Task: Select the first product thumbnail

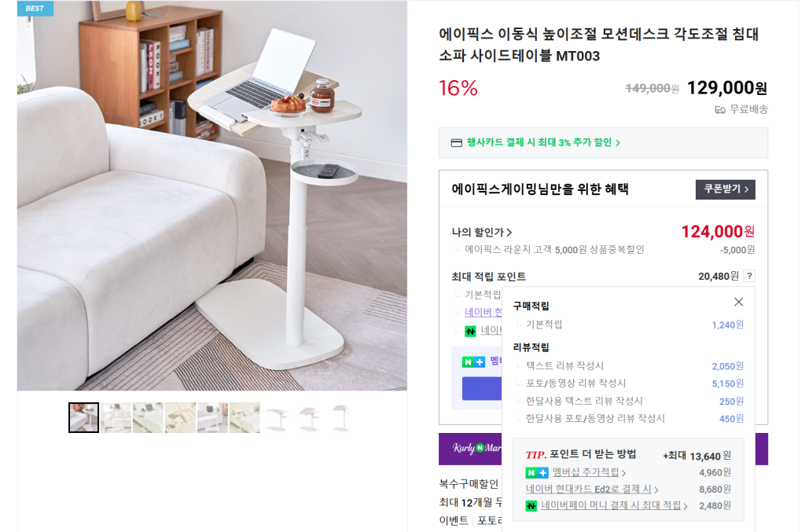Action: (83, 417)
